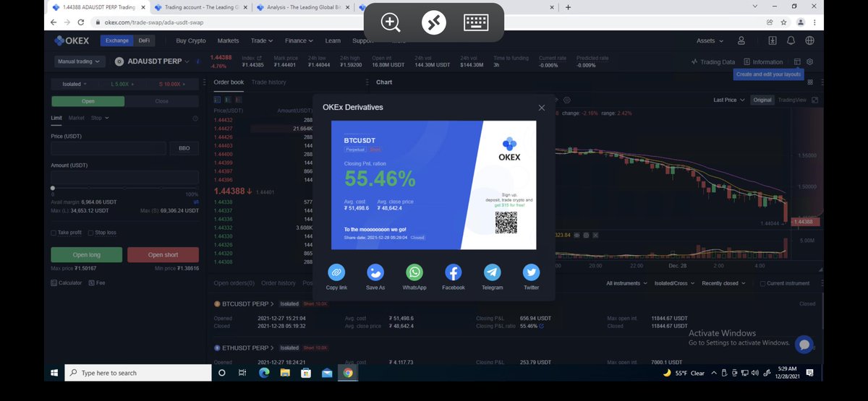The width and height of the screenshot is (868, 401).
Task: Click the grid layout icon above chart
Action: point(810,82)
